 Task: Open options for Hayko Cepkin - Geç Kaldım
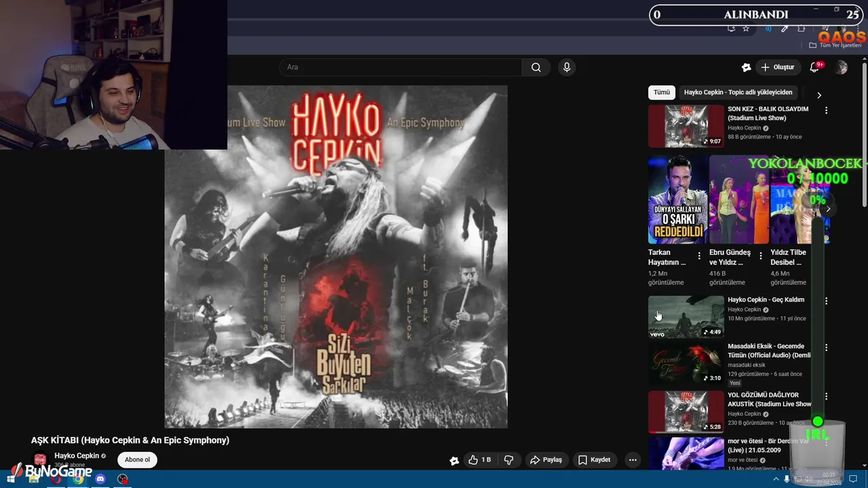pyautogui.click(x=826, y=301)
